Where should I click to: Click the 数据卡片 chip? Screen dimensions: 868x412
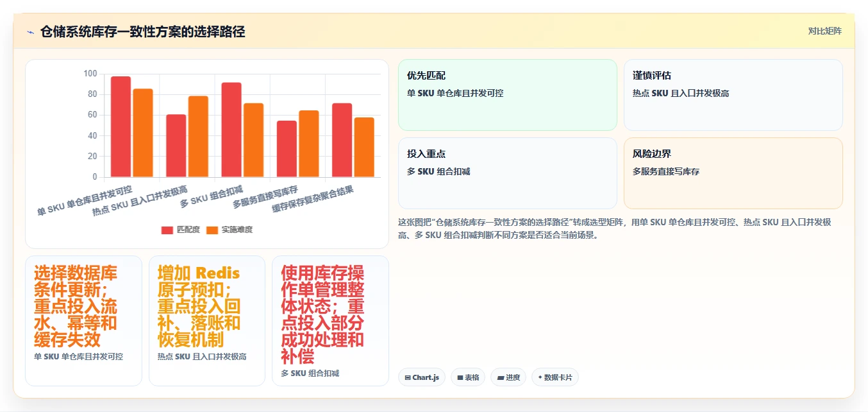(555, 377)
